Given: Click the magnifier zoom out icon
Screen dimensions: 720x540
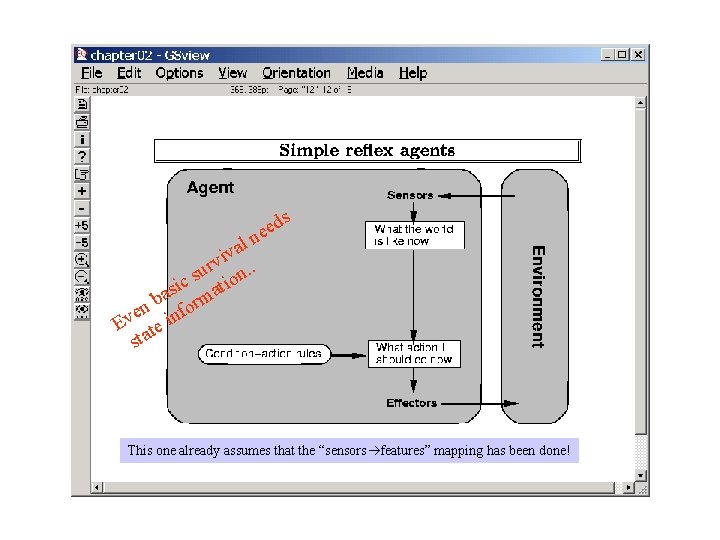Looking at the screenshot, I should pyautogui.click(x=82, y=277).
